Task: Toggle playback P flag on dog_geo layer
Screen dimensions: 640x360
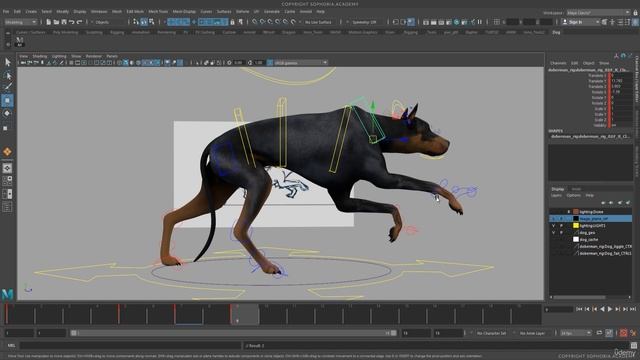Action: point(561,232)
